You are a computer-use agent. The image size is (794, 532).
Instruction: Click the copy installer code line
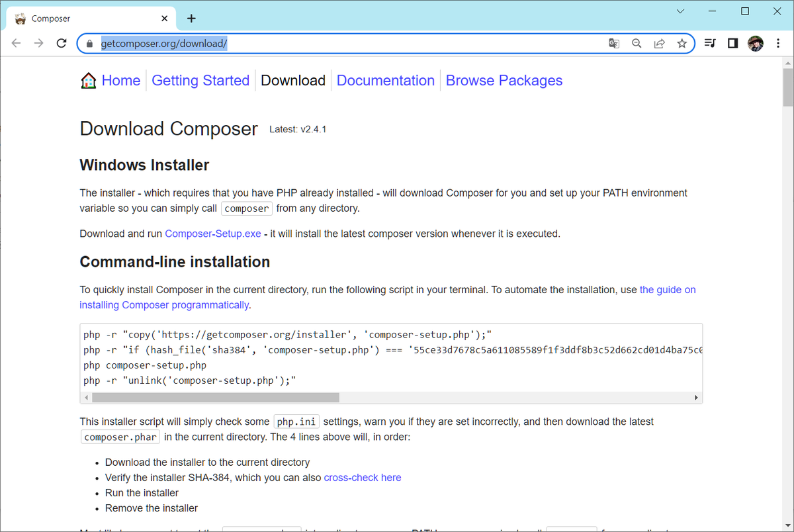(287, 334)
